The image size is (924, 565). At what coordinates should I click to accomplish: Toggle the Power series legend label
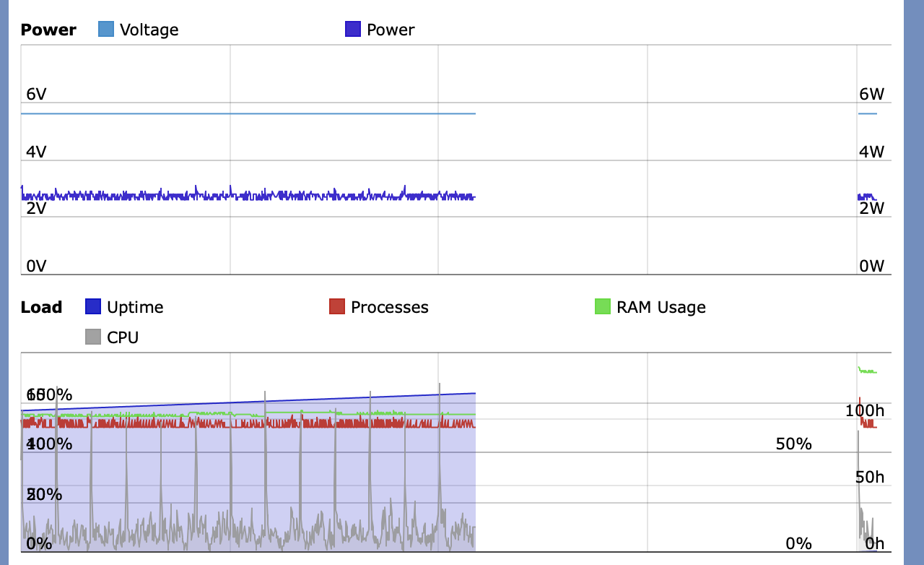point(391,30)
